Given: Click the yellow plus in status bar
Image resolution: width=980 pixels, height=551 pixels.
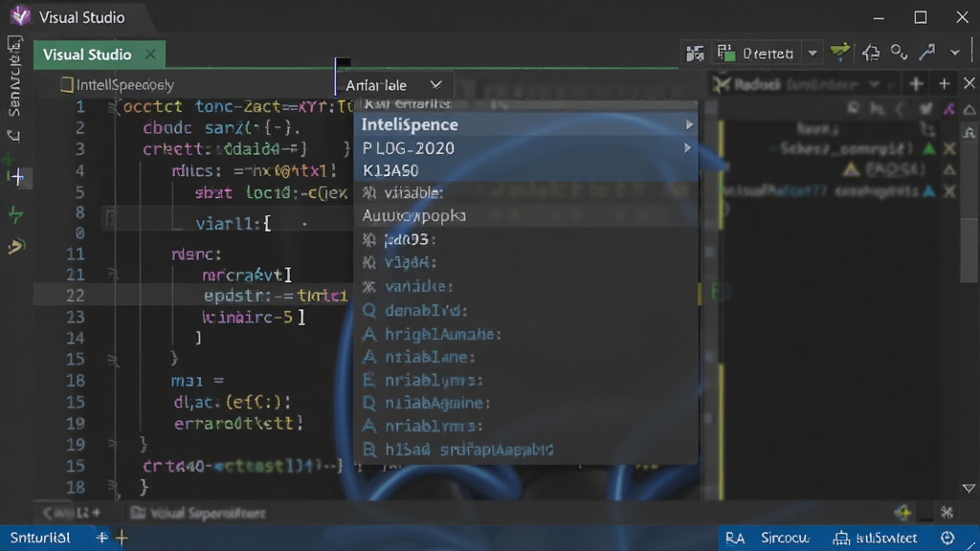Looking at the screenshot, I should tap(122, 538).
